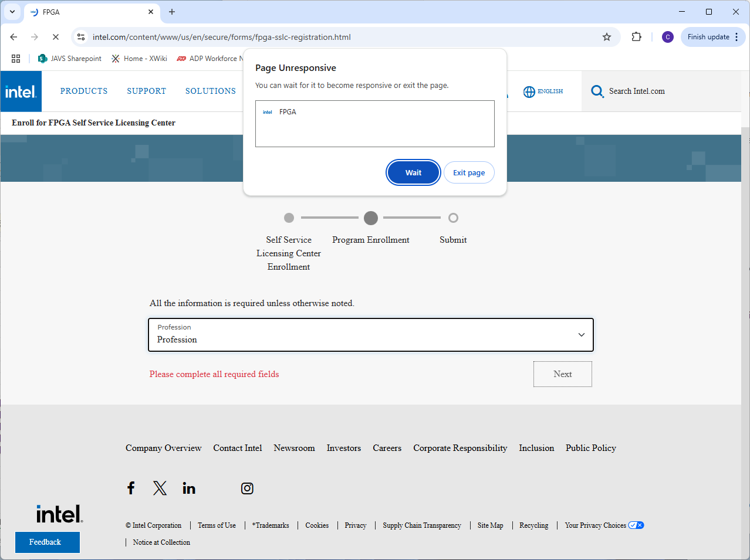
Task: Toggle Your Privacy Choices link
Action: [603, 525]
